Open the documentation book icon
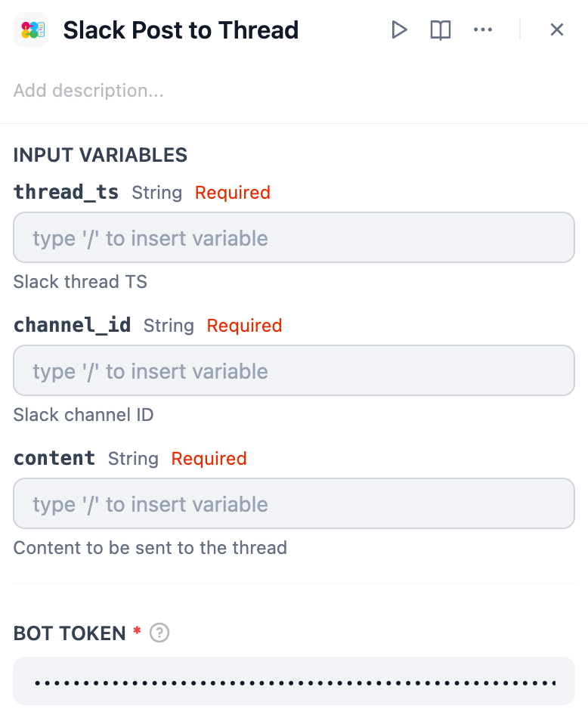The height and width of the screenshot is (718, 588). click(441, 30)
